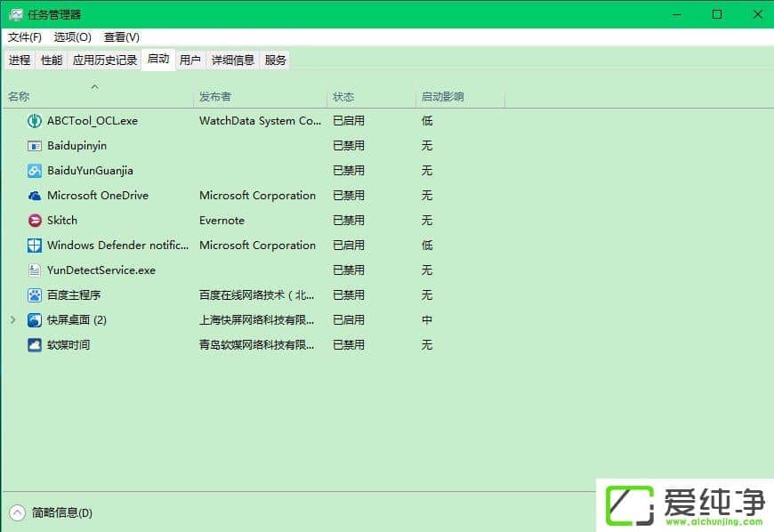Click the Windows Defender notification icon
Screen dimensions: 774x532
[34, 246]
